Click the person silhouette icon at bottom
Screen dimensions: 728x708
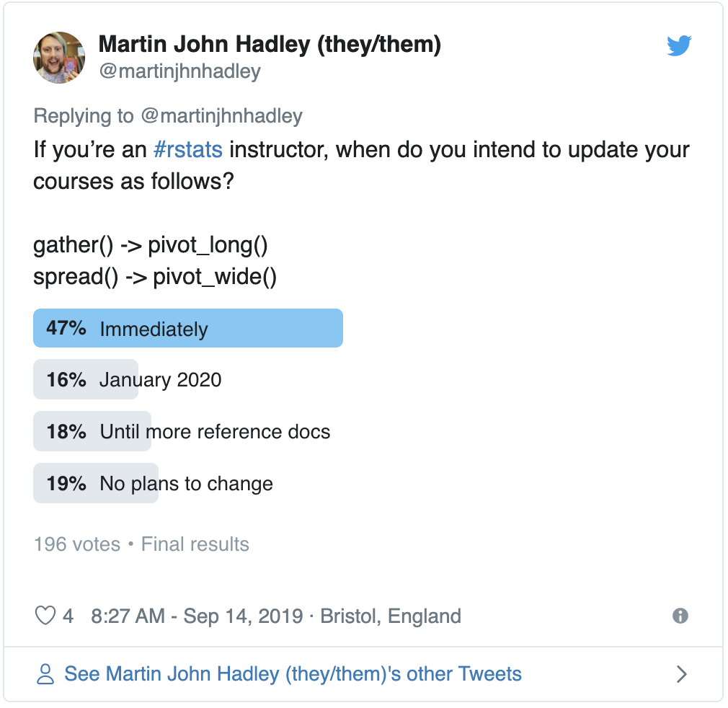tap(45, 673)
